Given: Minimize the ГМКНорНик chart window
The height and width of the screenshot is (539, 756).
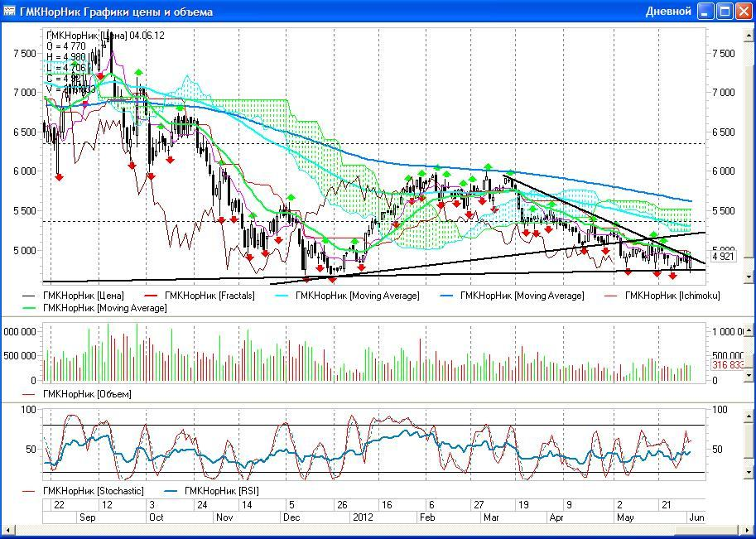Looking at the screenshot, I should [x=705, y=11].
